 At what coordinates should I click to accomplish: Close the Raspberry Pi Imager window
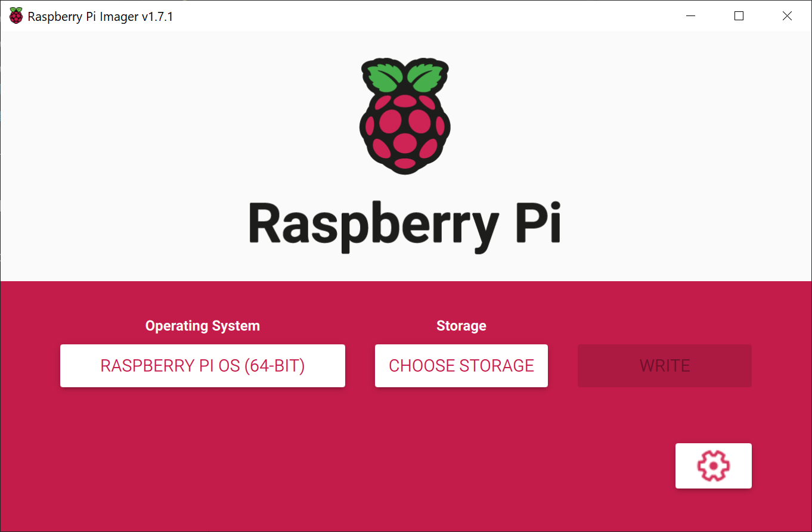pyautogui.click(x=787, y=16)
